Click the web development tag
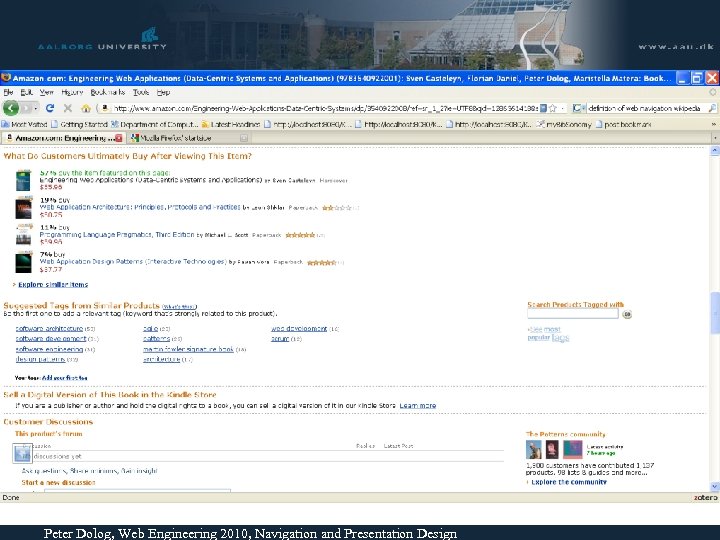 tap(299, 329)
